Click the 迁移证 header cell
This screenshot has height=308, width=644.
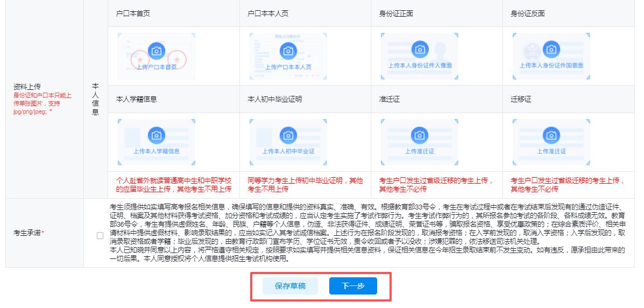pyautogui.click(x=569, y=99)
